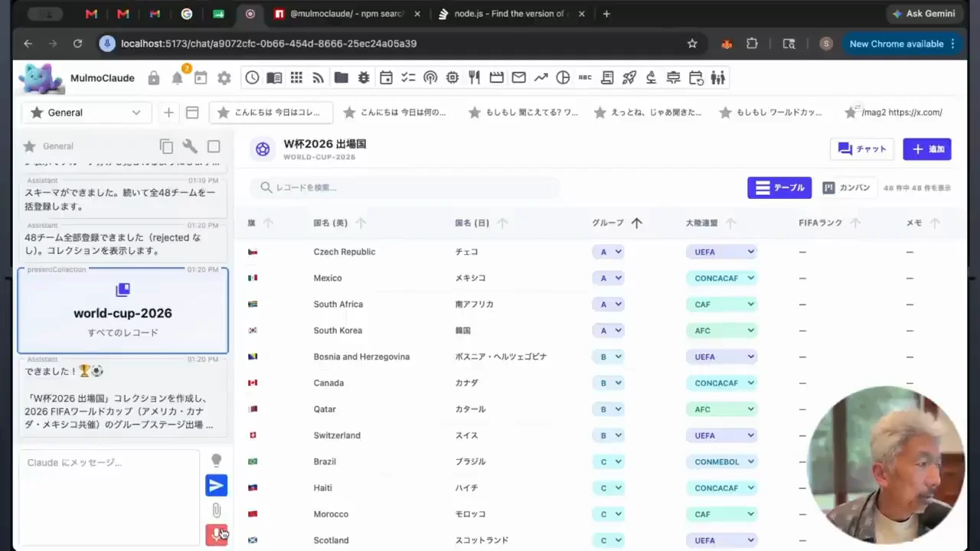980x551 pixels.
Task: Select the テーブル view button
Action: [779, 187]
